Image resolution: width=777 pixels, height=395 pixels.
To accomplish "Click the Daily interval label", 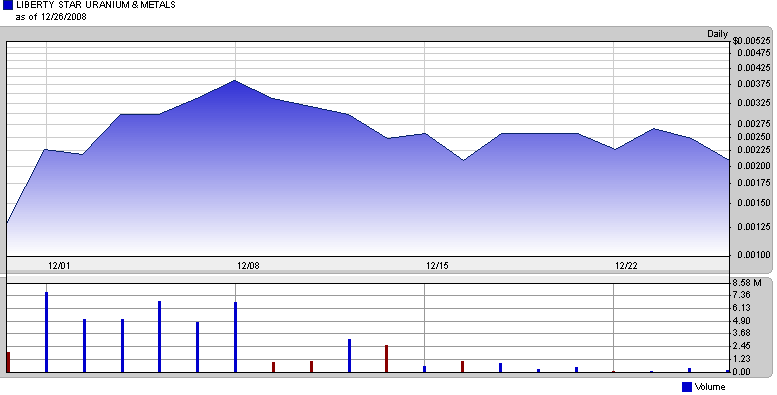I will point(717,34).
